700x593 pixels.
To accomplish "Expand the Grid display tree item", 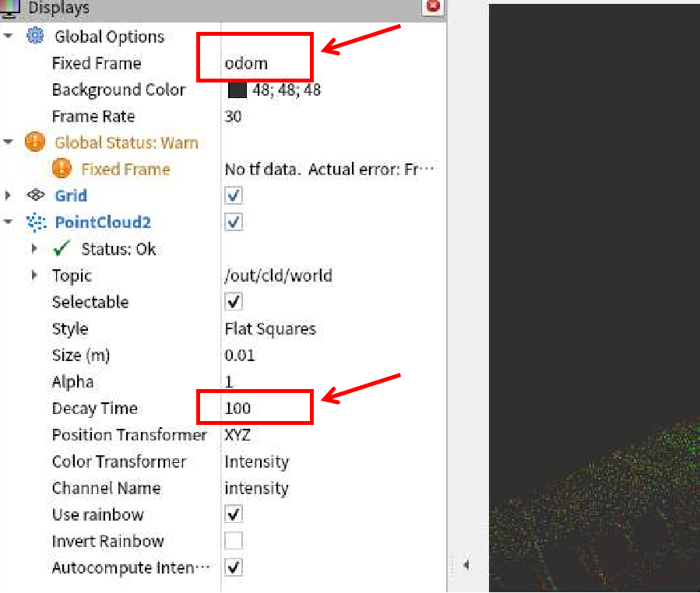I will (x=9, y=195).
